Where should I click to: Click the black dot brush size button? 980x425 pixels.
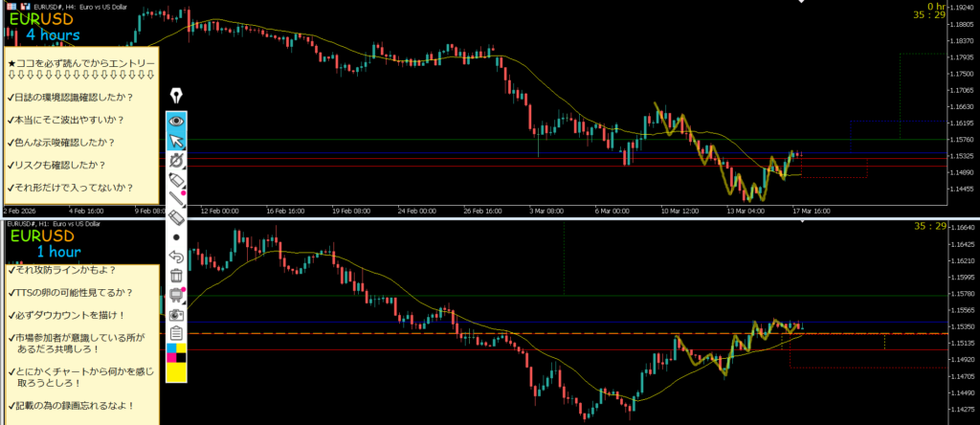[x=176, y=236]
